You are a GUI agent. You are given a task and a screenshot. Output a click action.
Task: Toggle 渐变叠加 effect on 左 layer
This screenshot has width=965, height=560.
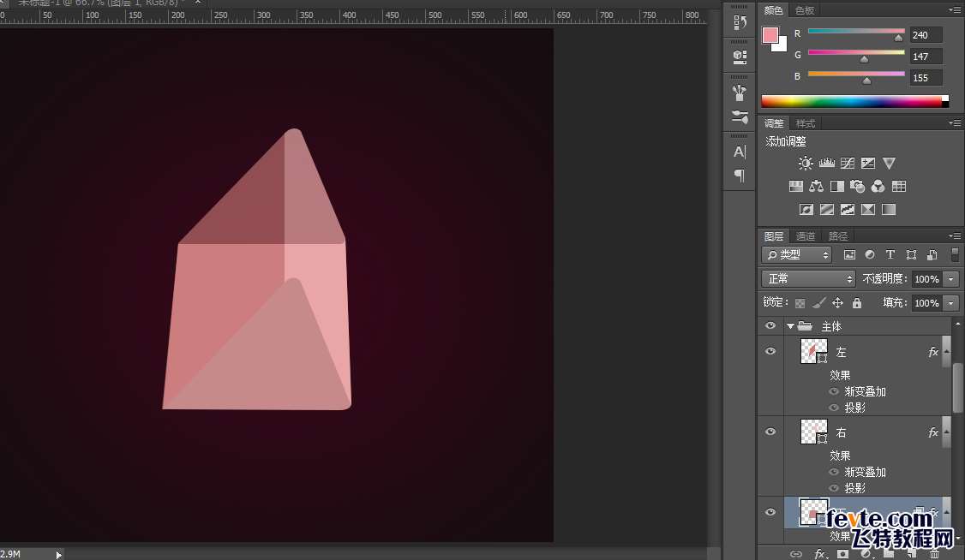click(x=834, y=391)
